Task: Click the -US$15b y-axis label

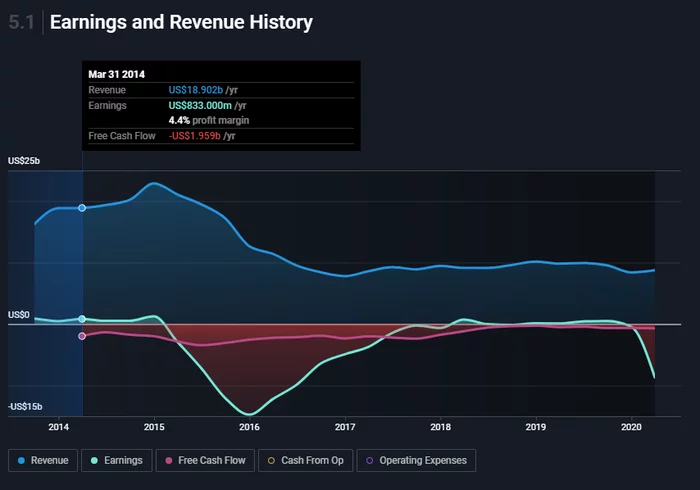Action: [x=25, y=406]
